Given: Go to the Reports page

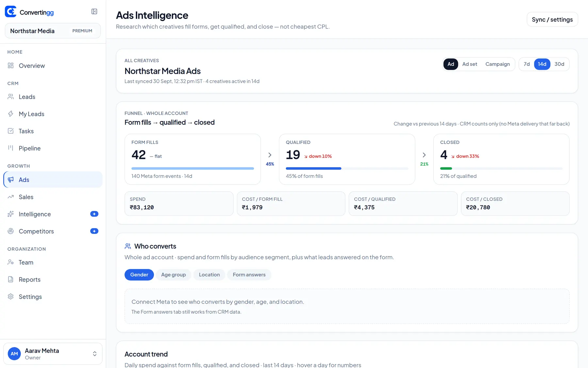Looking at the screenshot, I should (x=53, y=279).
